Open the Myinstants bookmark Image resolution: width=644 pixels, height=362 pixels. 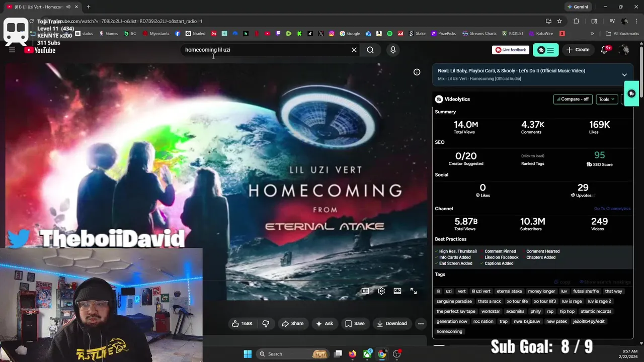click(x=156, y=34)
